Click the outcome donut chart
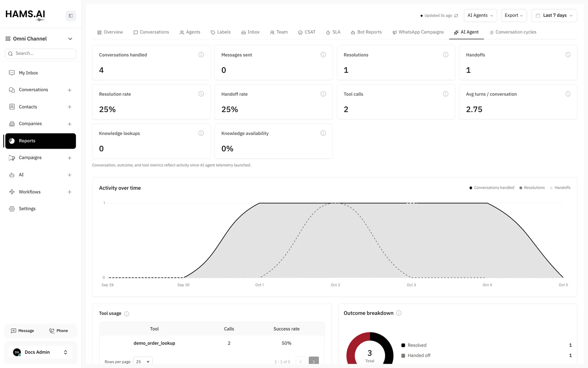Viewport: 588px width, 368px height. coord(370,348)
